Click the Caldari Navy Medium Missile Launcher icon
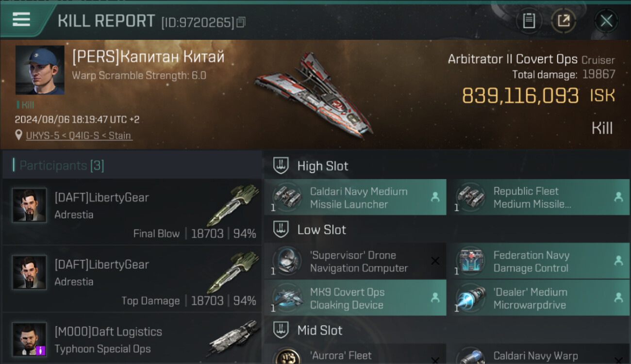This screenshot has height=364, width=631. click(x=287, y=197)
